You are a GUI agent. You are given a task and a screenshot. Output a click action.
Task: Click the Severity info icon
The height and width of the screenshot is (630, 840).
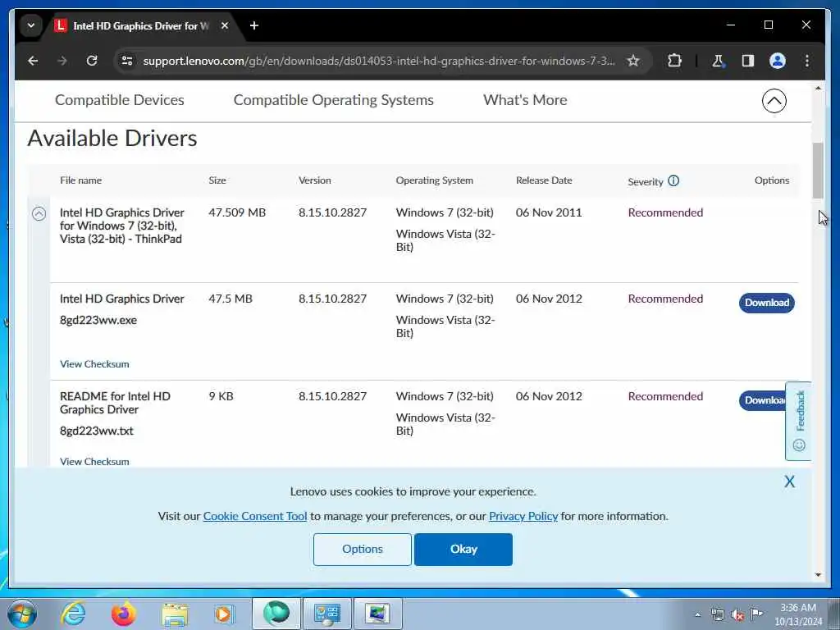pyautogui.click(x=673, y=181)
